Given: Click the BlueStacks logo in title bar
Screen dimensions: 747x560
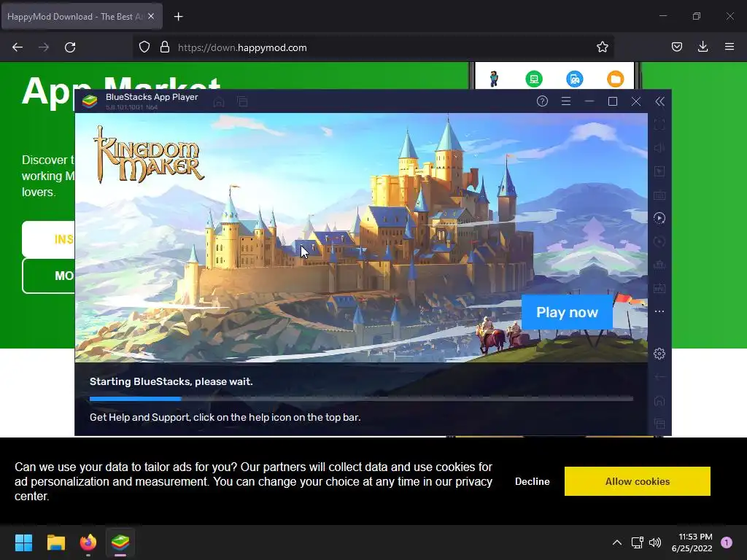Looking at the screenshot, I should click(90, 101).
